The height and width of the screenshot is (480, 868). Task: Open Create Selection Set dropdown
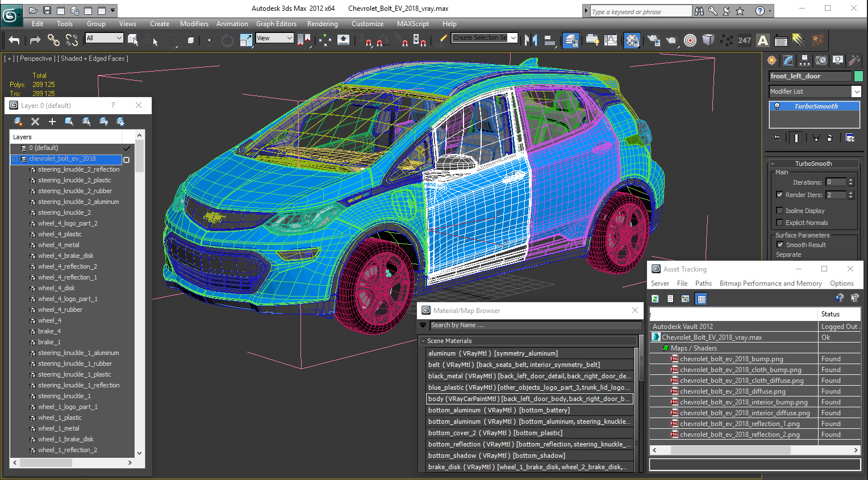point(514,38)
